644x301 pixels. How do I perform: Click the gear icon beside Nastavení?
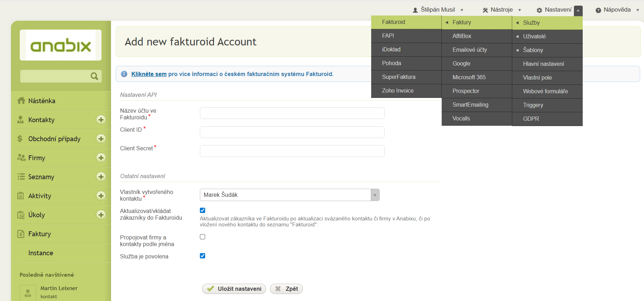tap(539, 10)
